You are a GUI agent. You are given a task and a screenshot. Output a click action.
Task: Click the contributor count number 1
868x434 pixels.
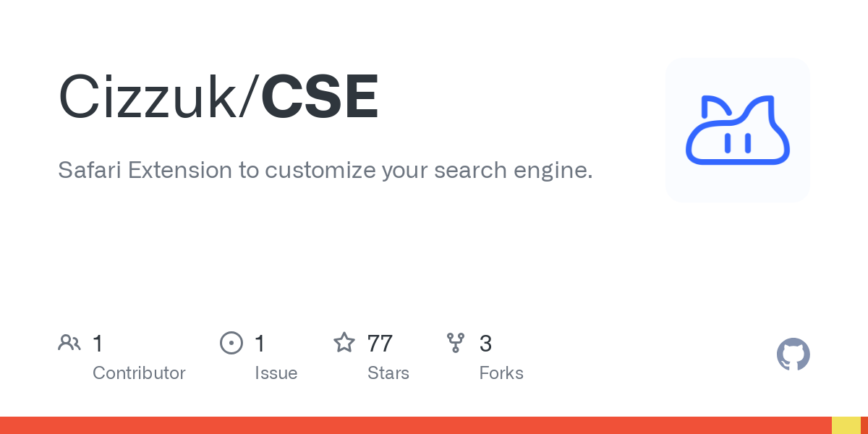point(98,343)
